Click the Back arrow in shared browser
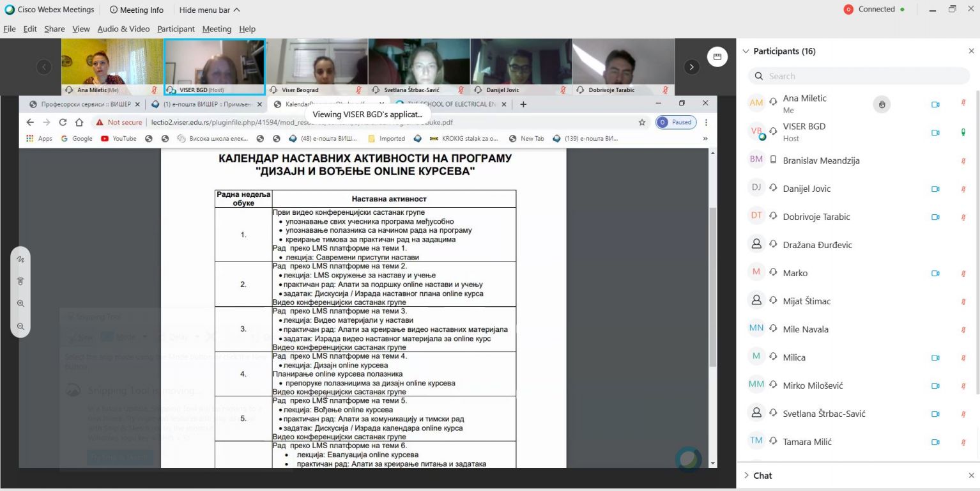 click(30, 122)
